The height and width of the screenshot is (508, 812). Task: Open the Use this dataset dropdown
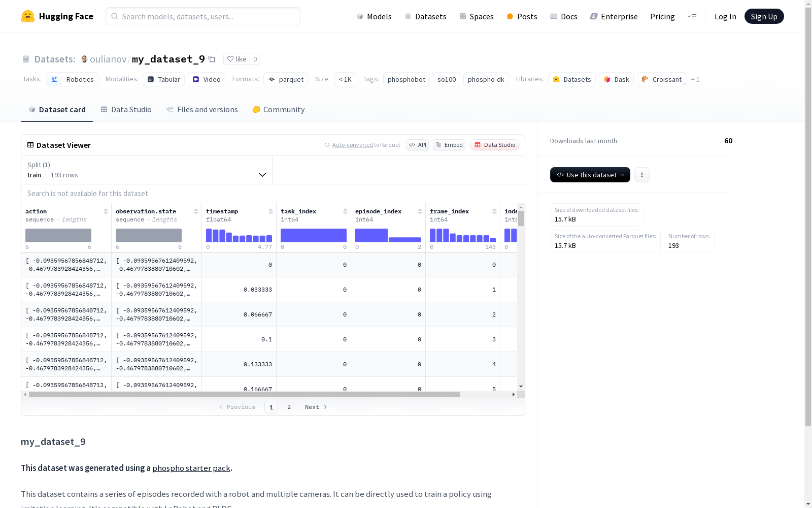click(x=590, y=175)
